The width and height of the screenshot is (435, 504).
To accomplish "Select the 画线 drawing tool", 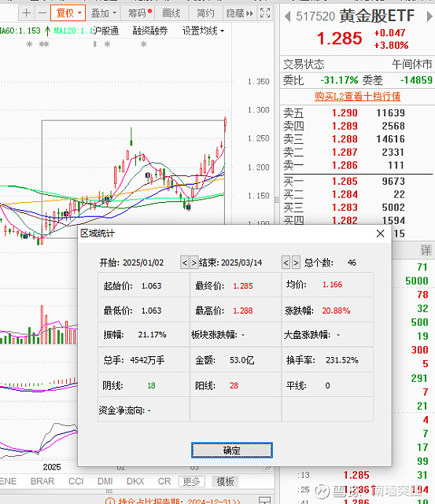I will pyautogui.click(x=171, y=13).
